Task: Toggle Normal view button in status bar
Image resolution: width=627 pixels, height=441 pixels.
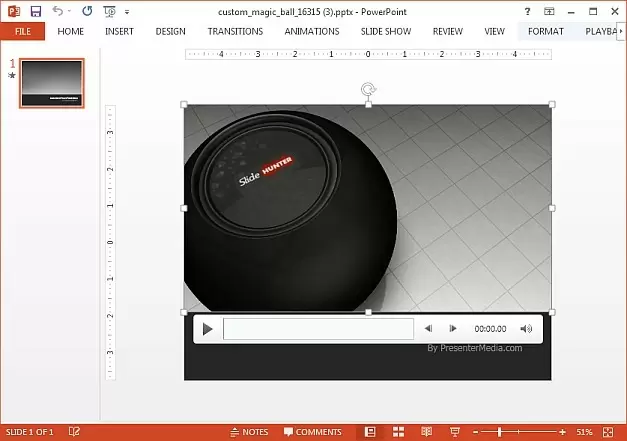Action: coord(369,432)
